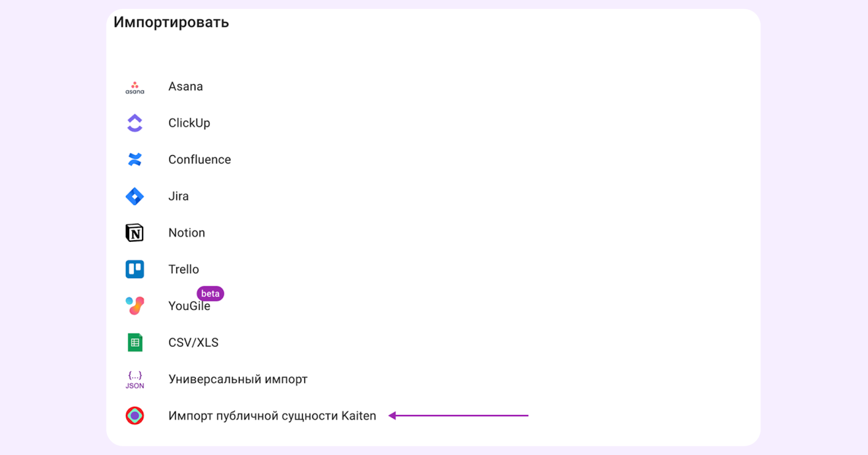The height and width of the screenshot is (455, 868).
Task: Click the green CSV/XLS spreadsheet icon
Action: click(135, 342)
